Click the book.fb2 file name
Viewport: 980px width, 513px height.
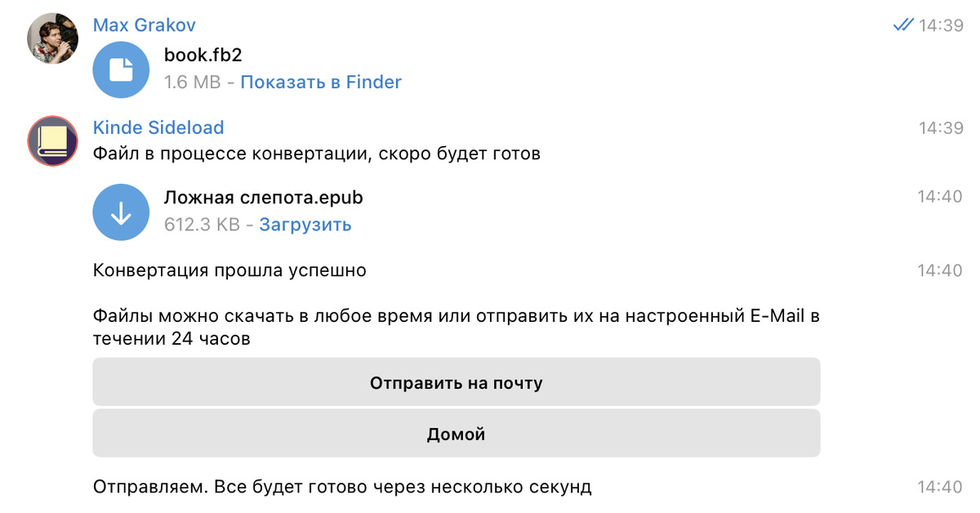(203, 55)
